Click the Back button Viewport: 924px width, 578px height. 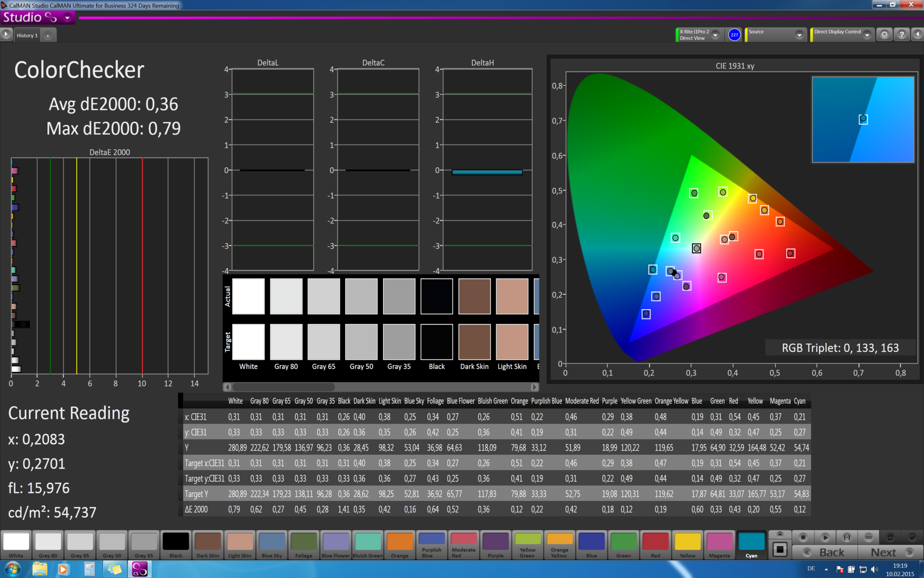coord(825,552)
